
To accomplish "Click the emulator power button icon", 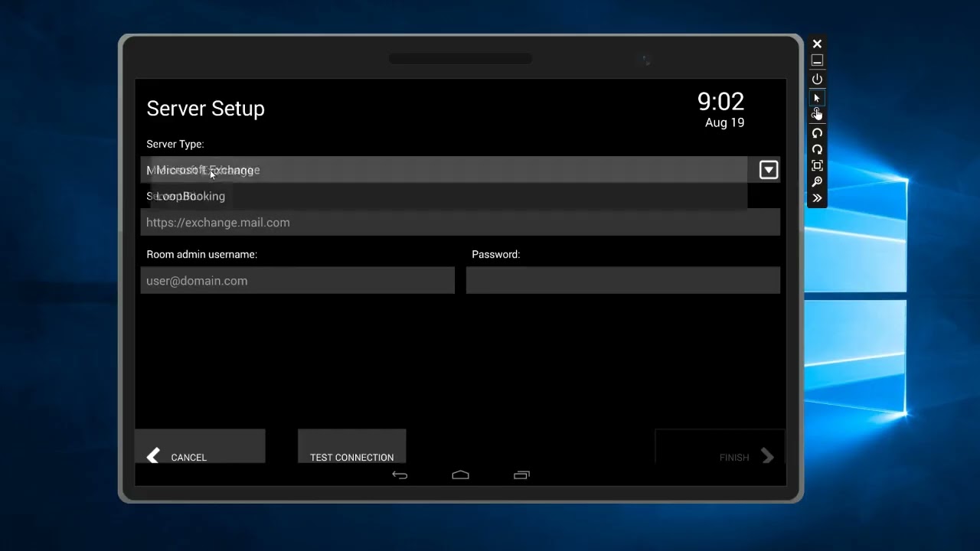I will [x=817, y=79].
